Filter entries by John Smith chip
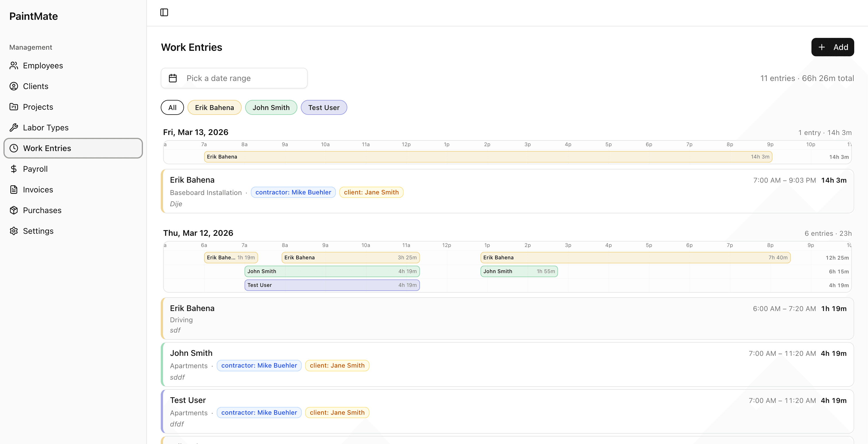 point(271,107)
